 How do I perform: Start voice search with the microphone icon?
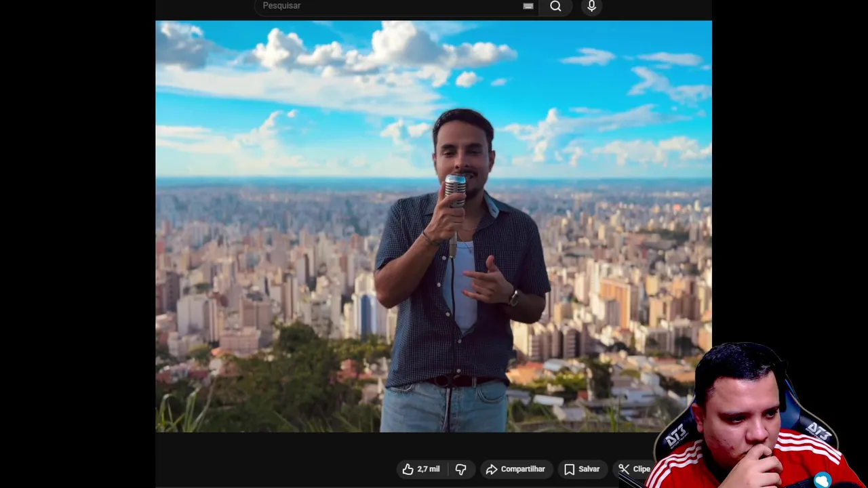coord(592,6)
